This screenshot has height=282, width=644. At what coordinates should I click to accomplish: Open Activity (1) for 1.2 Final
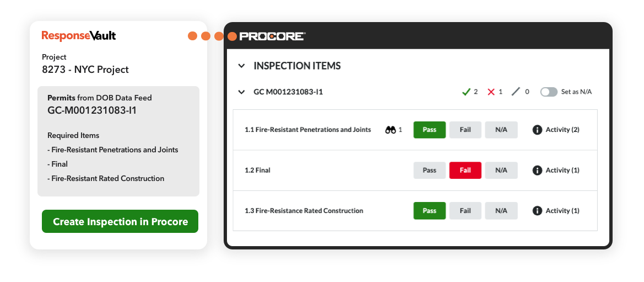click(x=562, y=171)
